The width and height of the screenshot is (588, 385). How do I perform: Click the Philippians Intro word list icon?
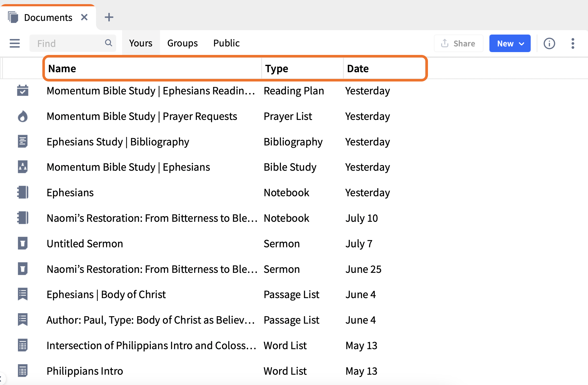coord(23,371)
